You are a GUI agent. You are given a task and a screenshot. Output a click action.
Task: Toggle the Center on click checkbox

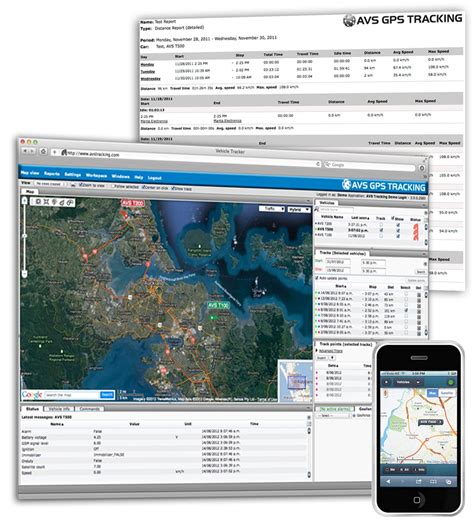point(144,188)
